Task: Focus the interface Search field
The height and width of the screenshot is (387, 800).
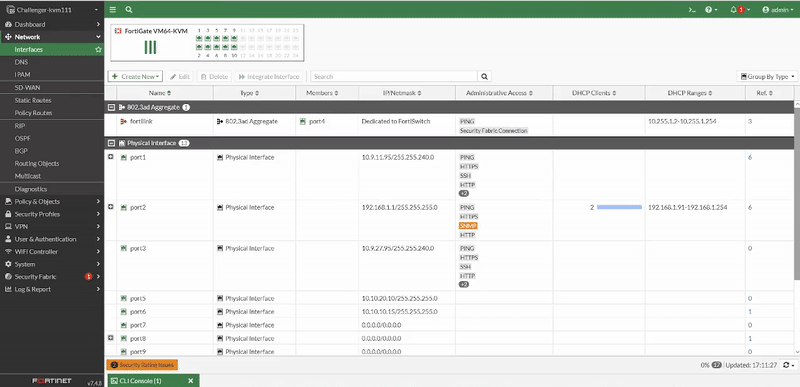Action: coord(394,76)
